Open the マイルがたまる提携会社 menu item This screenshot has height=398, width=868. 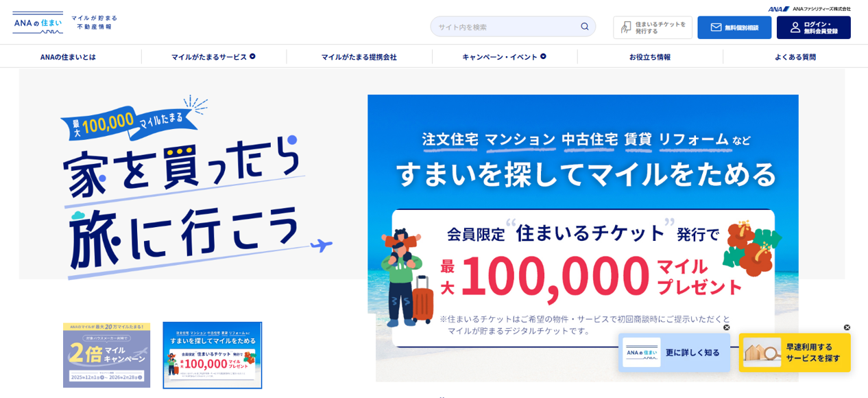pos(359,57)
